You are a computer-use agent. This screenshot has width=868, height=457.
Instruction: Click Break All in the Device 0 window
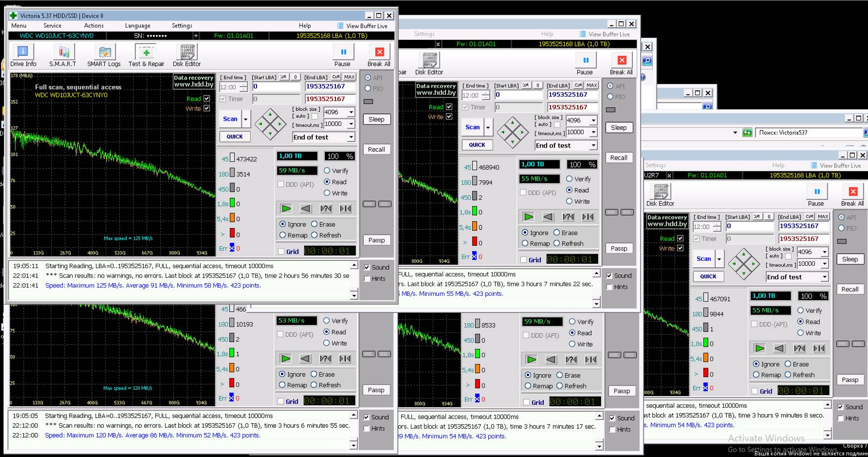pyautogui.click(x=379, y=55)
